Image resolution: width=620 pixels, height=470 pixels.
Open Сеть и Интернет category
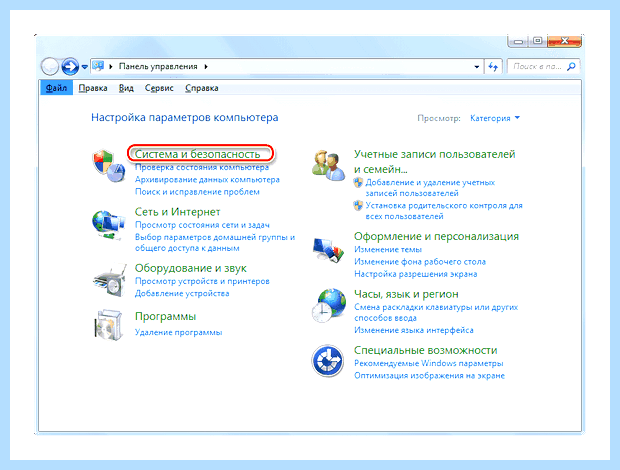click(x=177, y=212)
